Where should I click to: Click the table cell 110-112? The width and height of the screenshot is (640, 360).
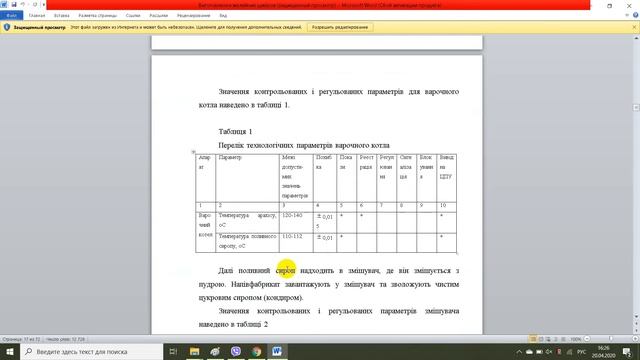[x=296, y=242]
